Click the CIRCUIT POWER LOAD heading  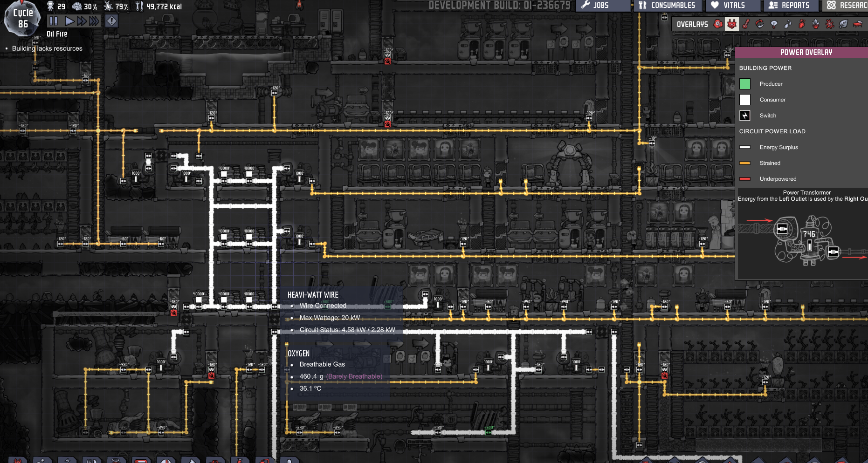pos(772,131)
